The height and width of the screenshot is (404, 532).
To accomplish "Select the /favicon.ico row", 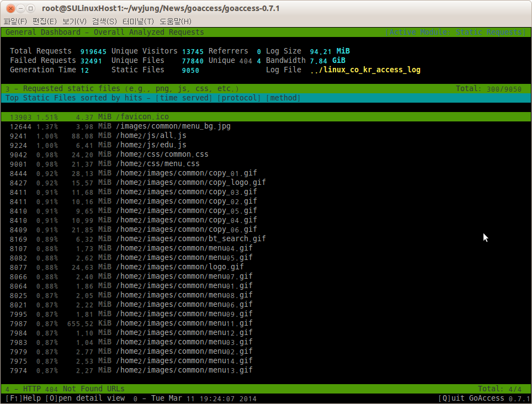I will click(266, 116).
